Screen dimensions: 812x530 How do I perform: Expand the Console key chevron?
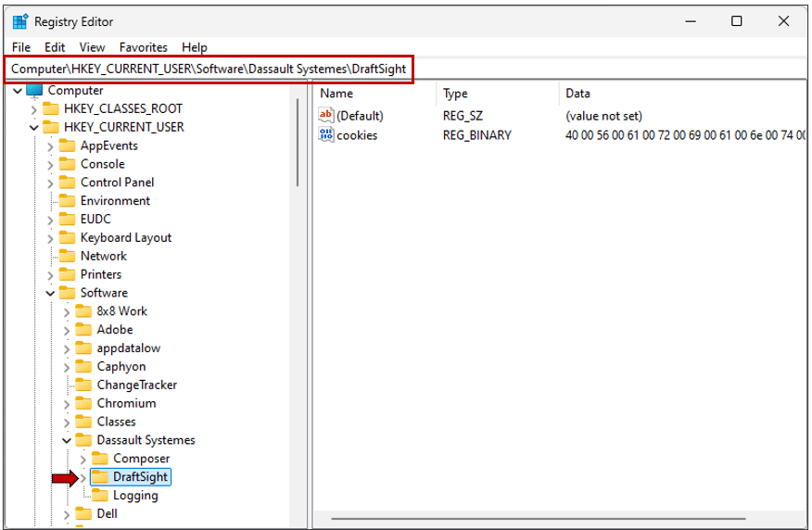(x=50, y=165)
